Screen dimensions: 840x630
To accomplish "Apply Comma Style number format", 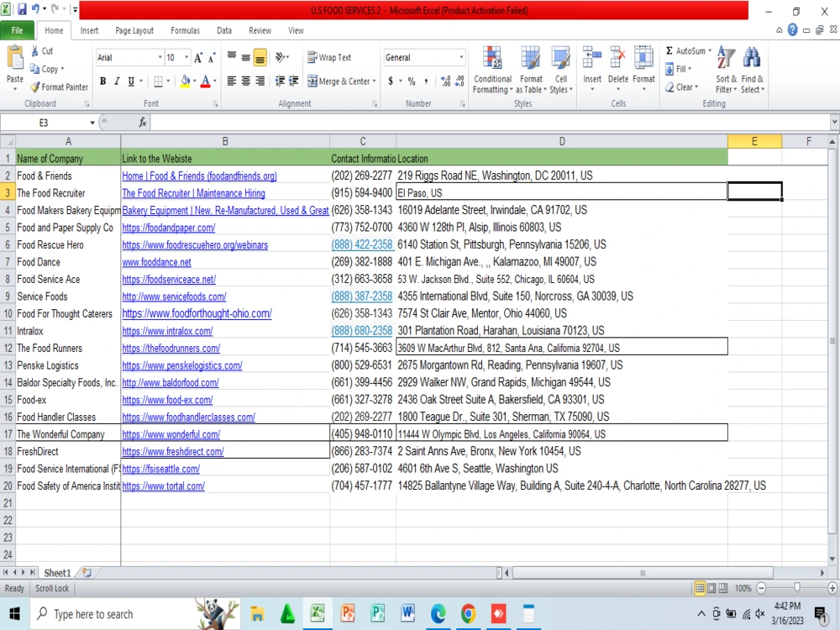I will [426, 81].
